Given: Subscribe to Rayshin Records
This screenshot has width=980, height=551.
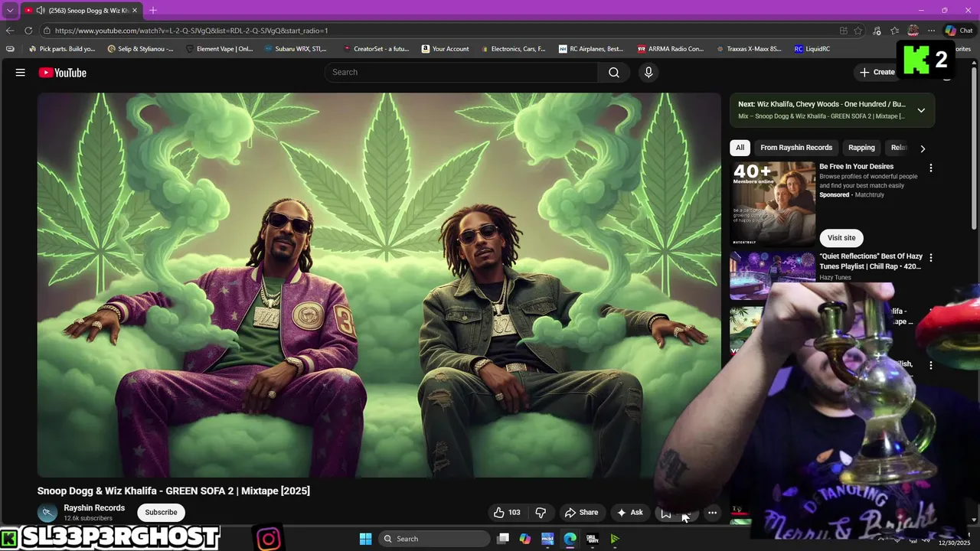Looking at the screenshot, I should point(161,512).
